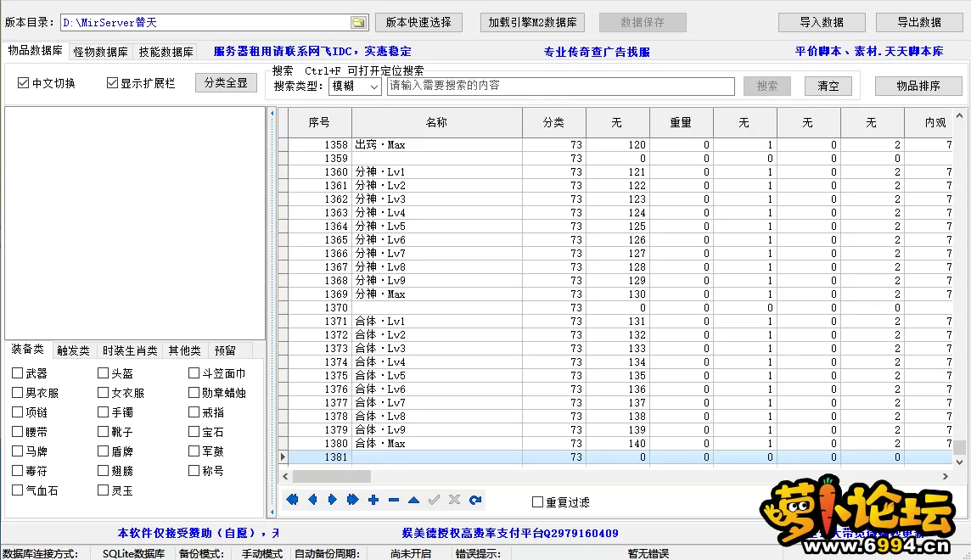Go to previous record arrow icon
The height and width of the screenshot is (560, 971).
[x=312, y=500]
